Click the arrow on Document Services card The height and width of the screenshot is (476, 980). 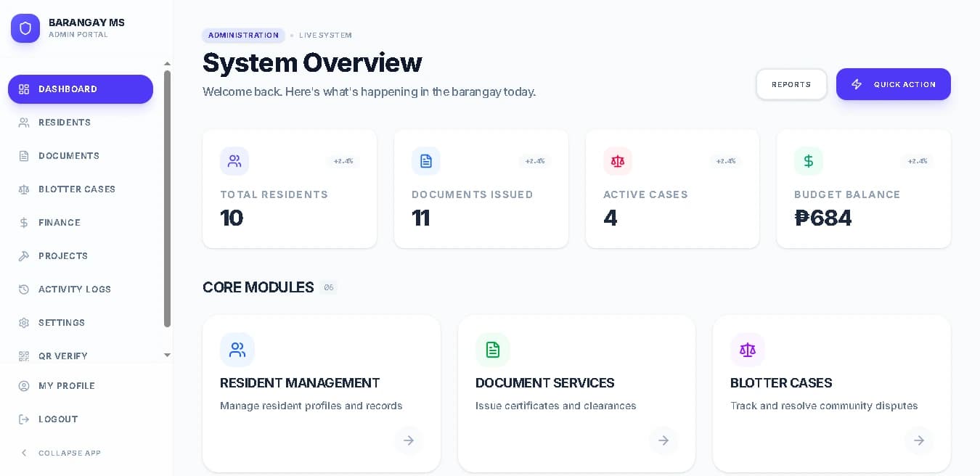click(663, 440)
